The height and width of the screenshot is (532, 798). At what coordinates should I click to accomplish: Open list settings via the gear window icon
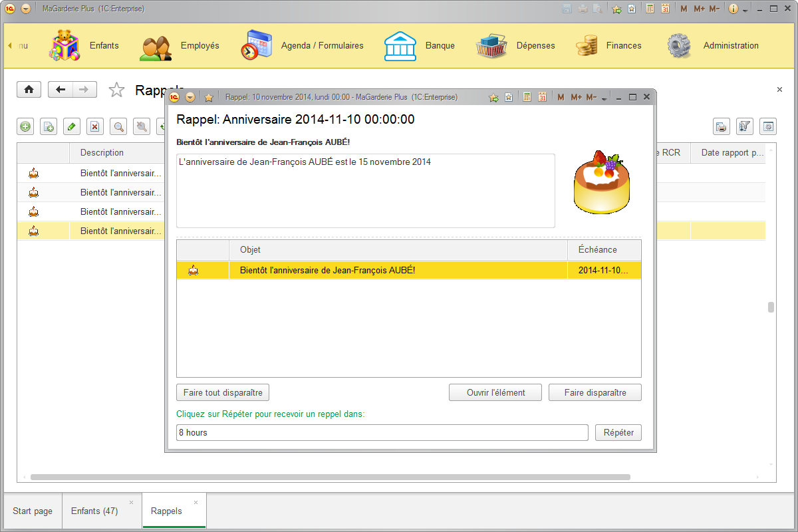(x=767, y=126)
